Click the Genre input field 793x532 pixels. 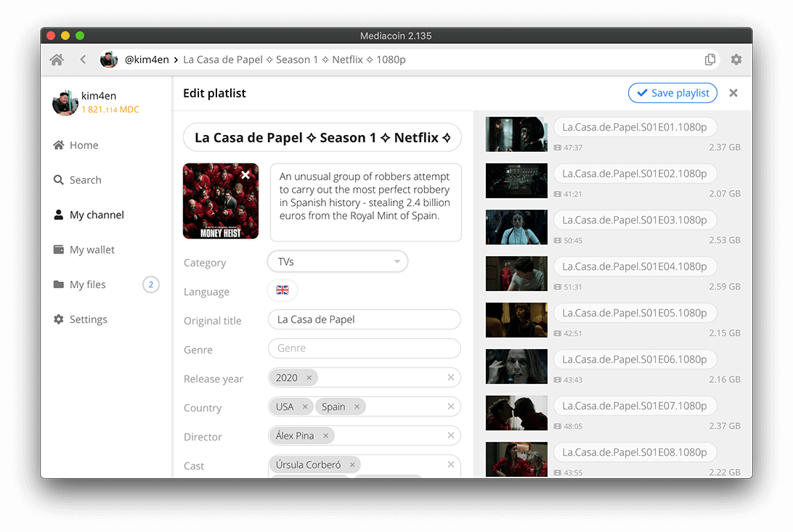pos(364,348)
